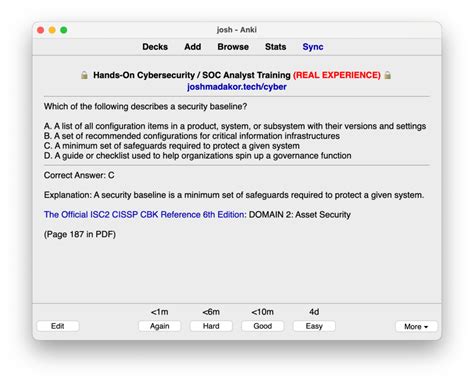
Task: Open the Stats view
Action: (x=275, y=47)
